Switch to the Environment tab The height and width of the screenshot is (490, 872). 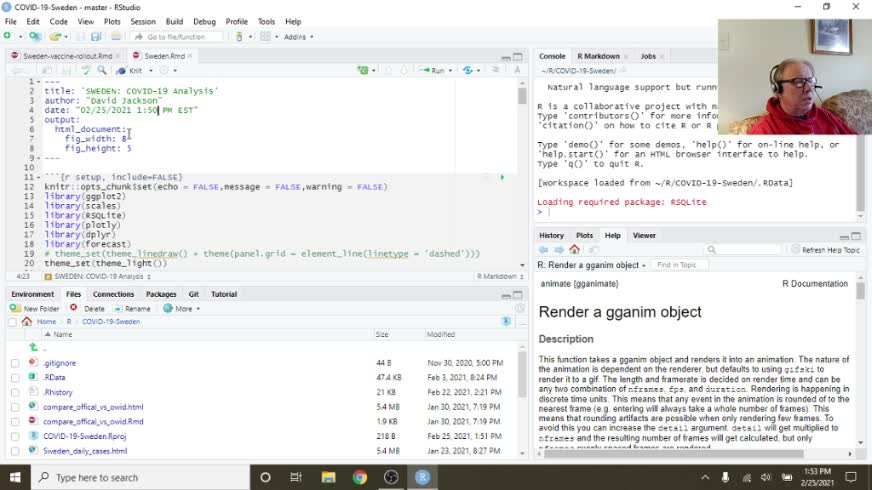[x=33, y=294]
